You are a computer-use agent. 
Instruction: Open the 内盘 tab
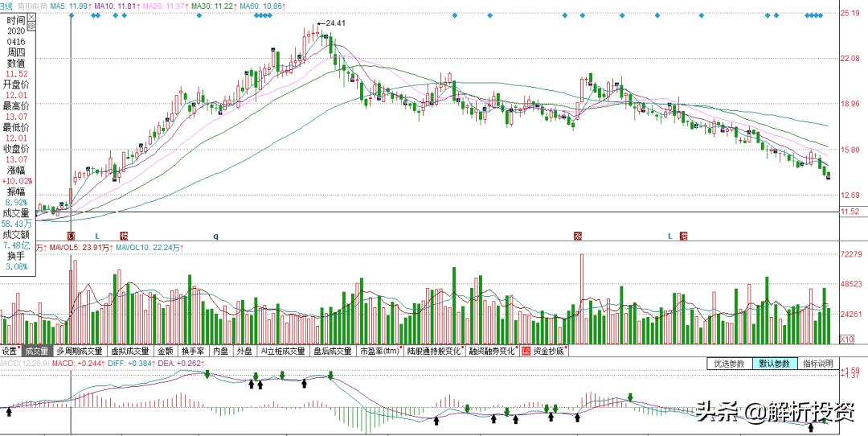pos(220,352)
